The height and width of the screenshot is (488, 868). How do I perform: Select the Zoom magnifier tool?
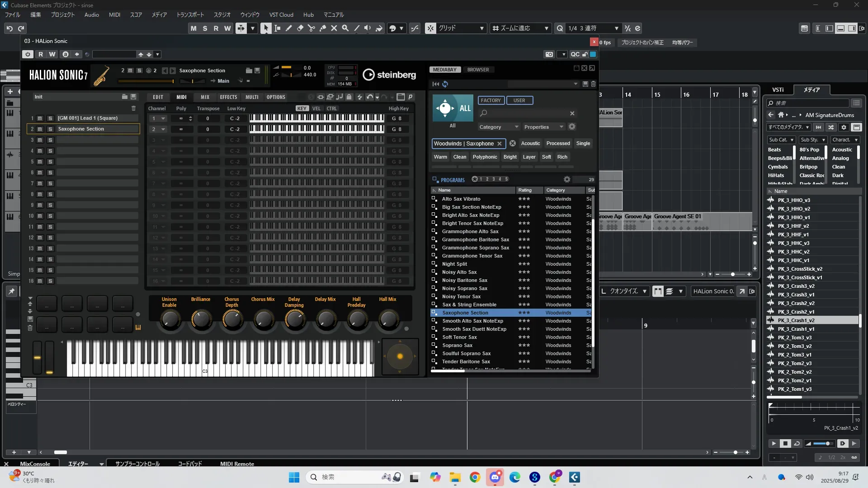[345, 28]
